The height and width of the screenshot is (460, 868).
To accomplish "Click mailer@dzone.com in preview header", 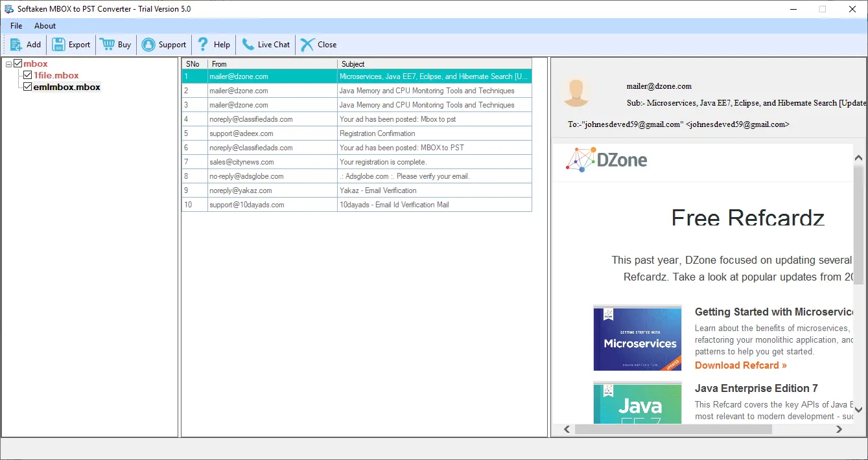I will tap(659, 86).
